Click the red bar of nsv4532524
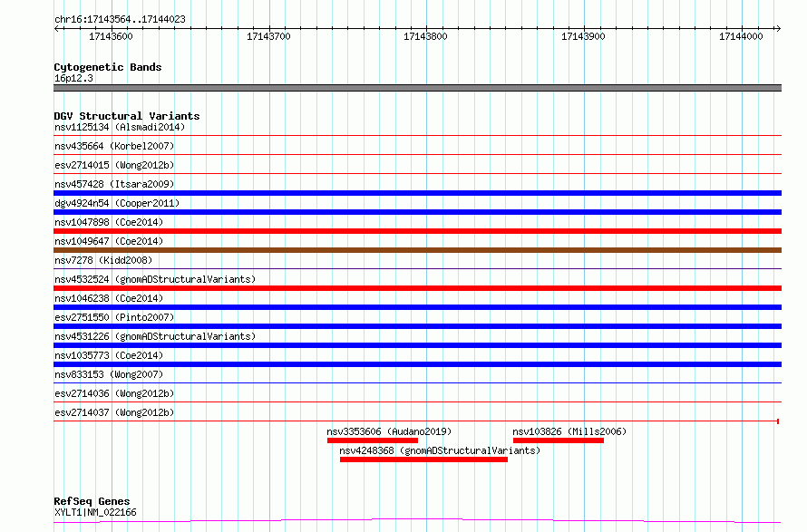 pyautogui.click(x=417, y=288)
